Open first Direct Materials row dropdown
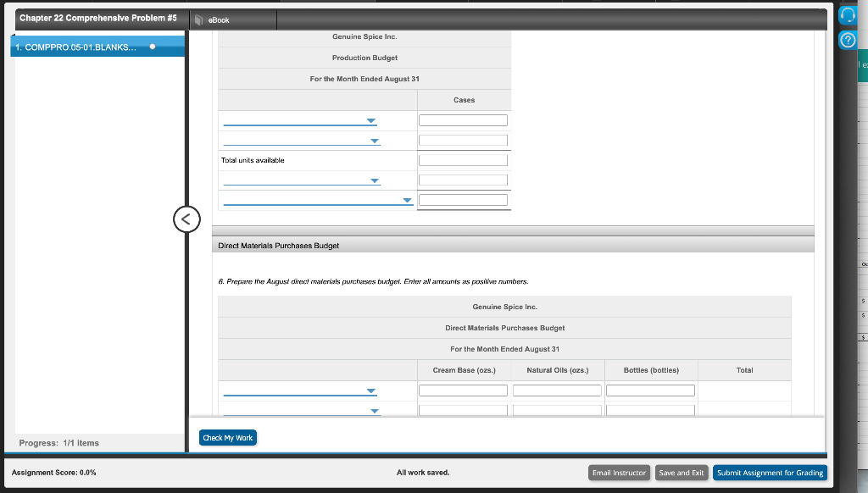The width and height of the screenshot is (868, 493). (x=300, y=391)
